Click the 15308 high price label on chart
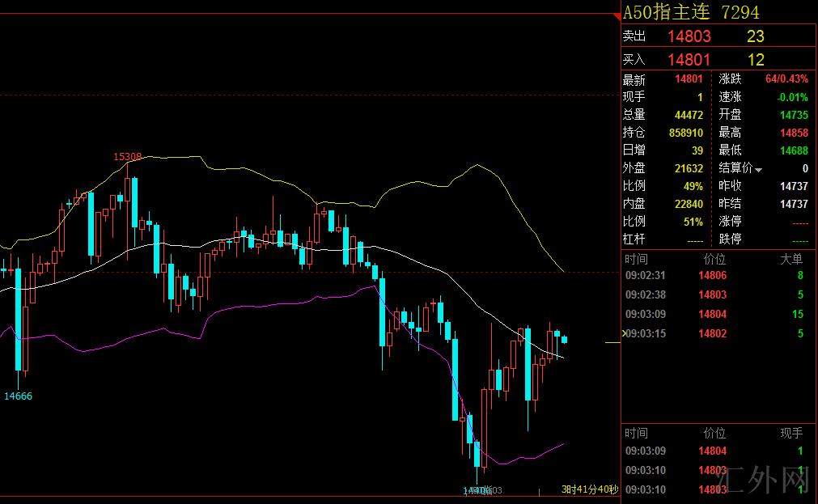Screen dimensions: 818x504 (x=128, y=156)
